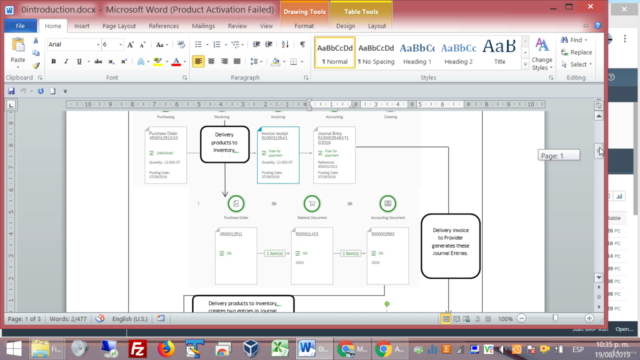
Task: Click the Format Painter brush icon
Action: click(x=36, y=65)
